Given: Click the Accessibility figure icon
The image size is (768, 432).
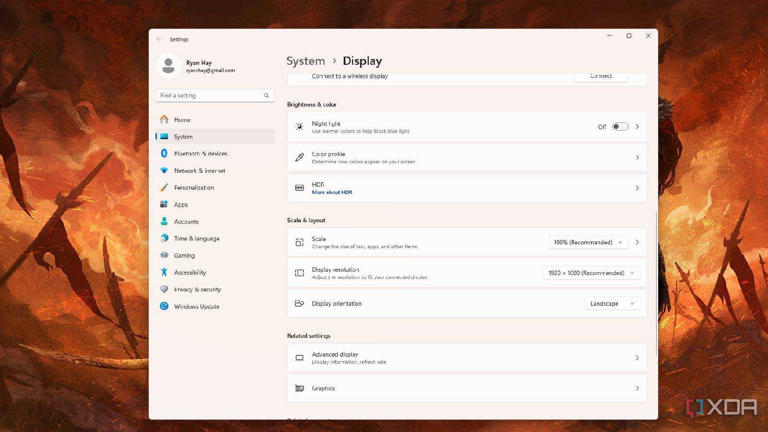Looking at the screenshot, I should coord(164,273).
